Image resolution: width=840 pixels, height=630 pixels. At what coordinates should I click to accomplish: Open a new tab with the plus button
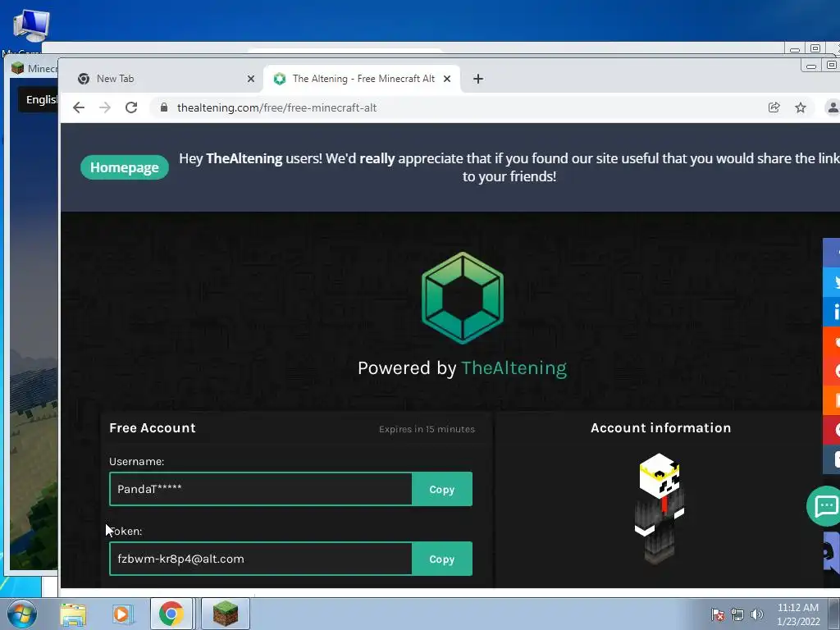[478, 79]
